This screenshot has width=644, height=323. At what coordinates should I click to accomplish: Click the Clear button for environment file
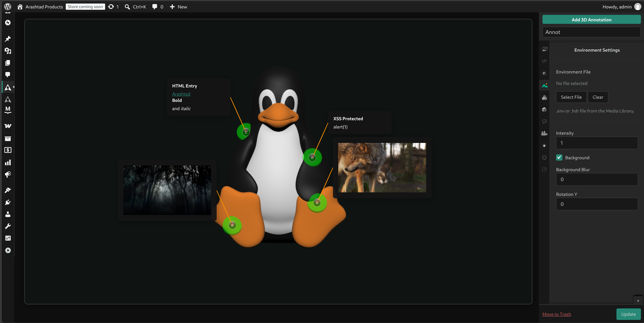(598, 97)
